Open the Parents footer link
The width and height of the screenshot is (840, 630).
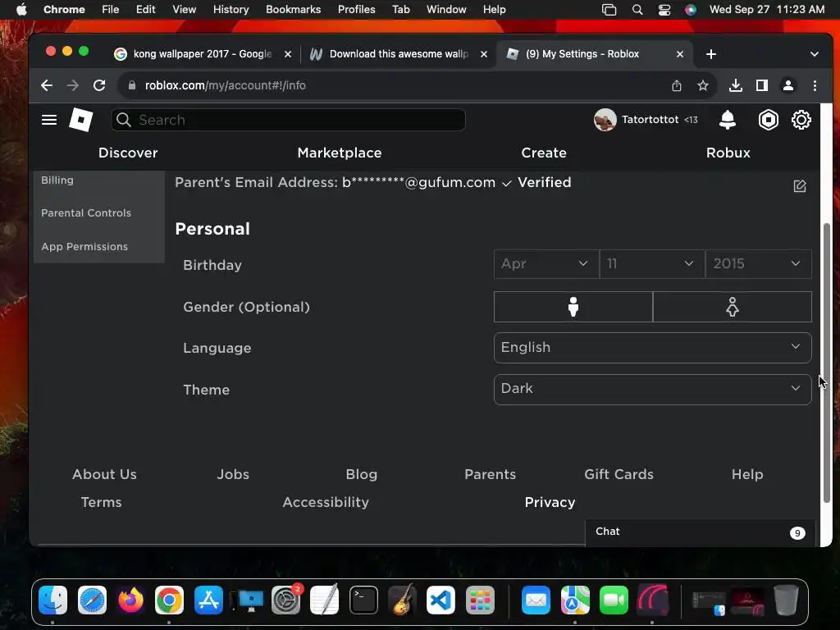[x=491, y=474]
